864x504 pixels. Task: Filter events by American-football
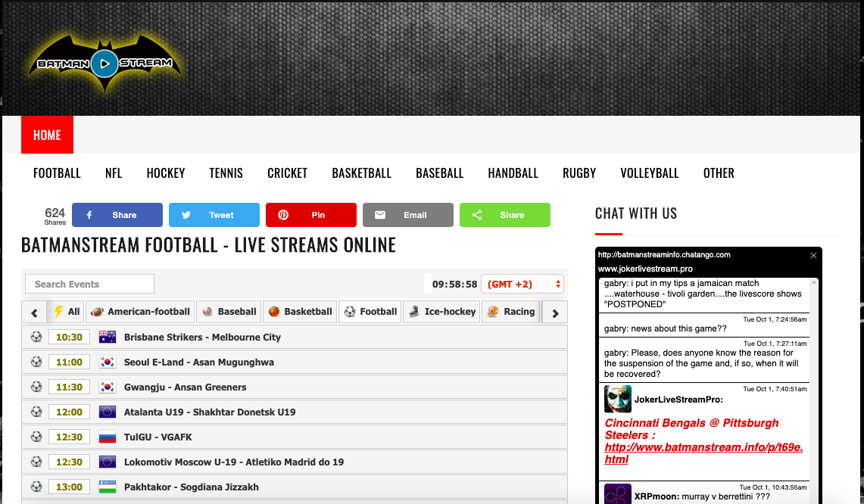click(x=141, y=312)
